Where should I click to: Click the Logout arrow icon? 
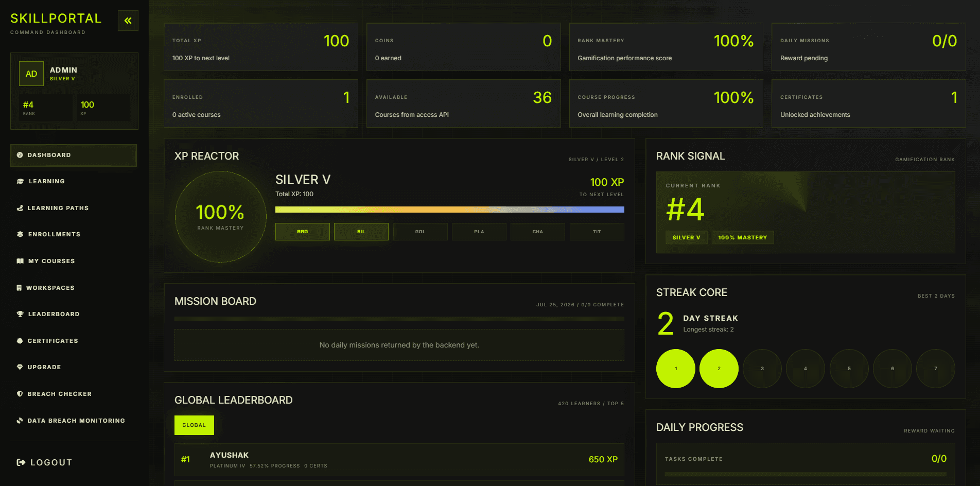click(21, 462)
